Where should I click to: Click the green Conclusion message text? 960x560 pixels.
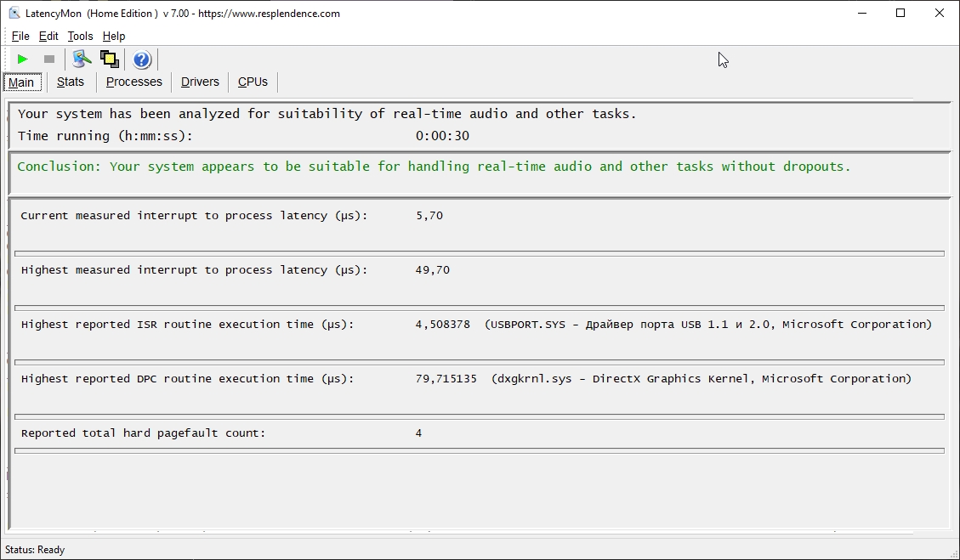coord(434,167)
